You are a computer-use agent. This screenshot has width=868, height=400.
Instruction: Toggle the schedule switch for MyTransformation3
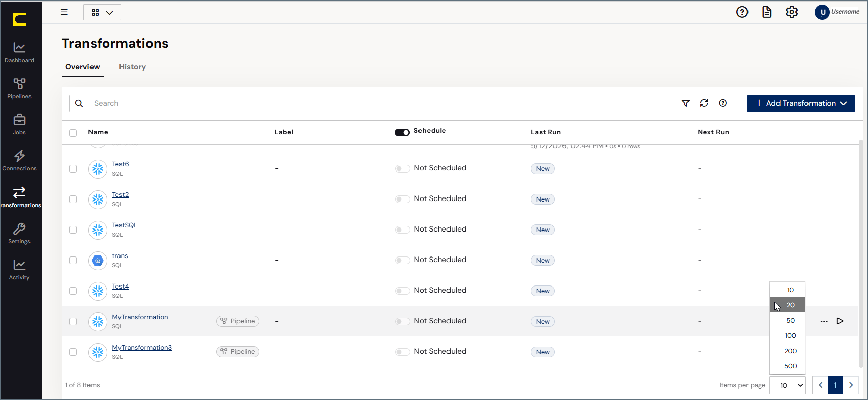[403, 352]
